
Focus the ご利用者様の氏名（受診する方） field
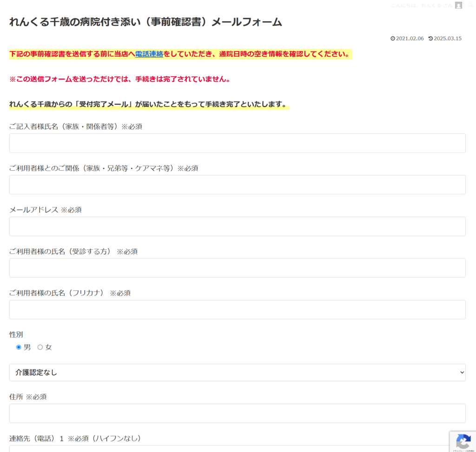(x=237, y=268)
